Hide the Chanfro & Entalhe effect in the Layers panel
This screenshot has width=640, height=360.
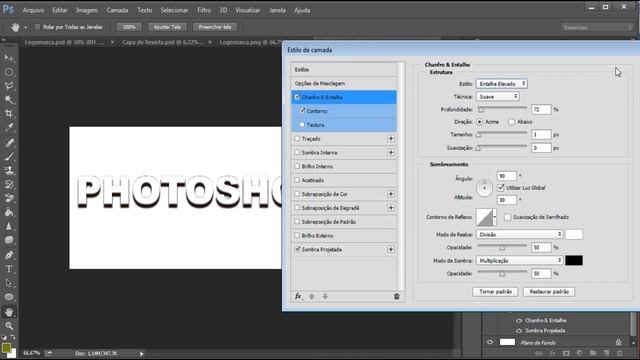point(519,320)
